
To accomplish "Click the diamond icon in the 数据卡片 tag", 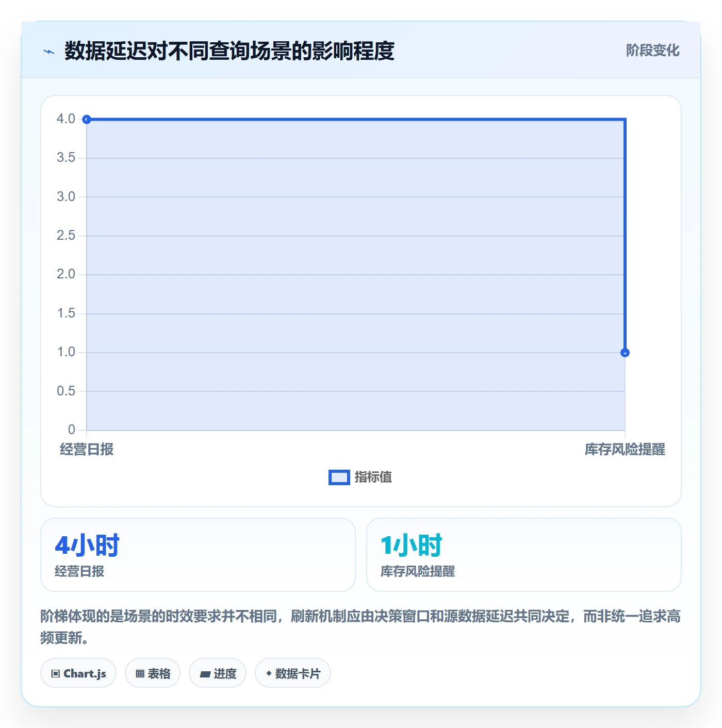I will [x=269, y=673].
